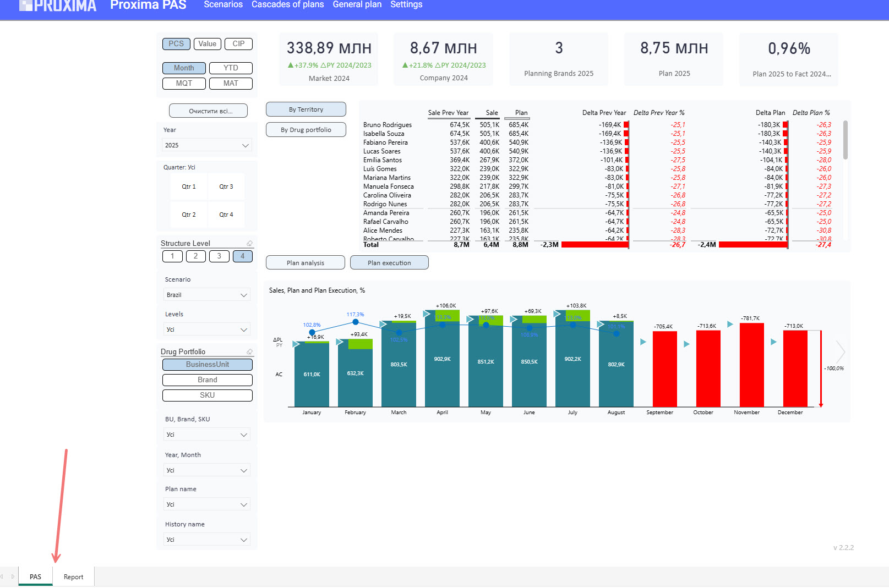Clear the Structure Level slicer with eraser icon

pyautogui.click(x=249, y=243)
